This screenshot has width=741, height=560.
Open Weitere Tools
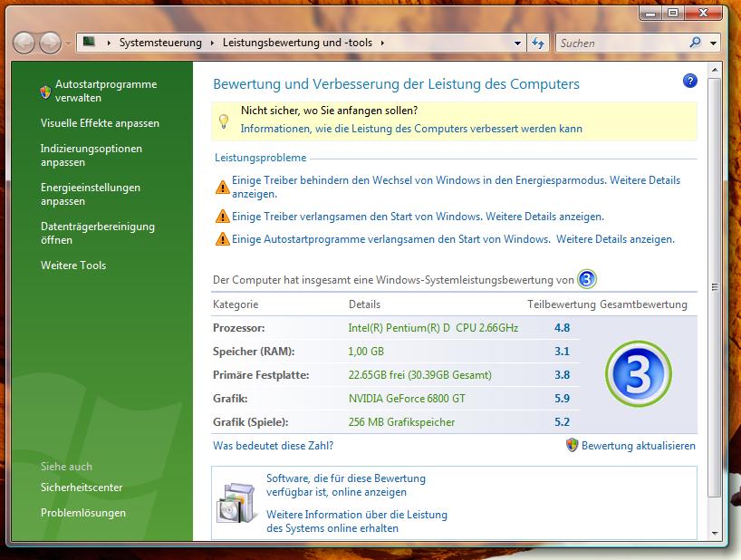click(73, 266)
